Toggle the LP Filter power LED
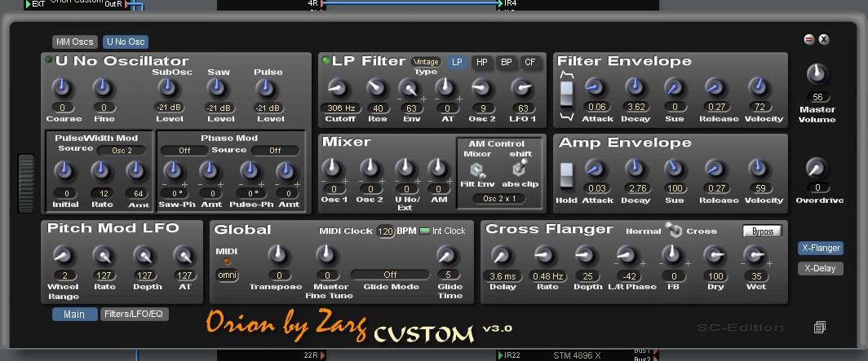Image resolution: width=868 pixels, height=361 pixels. pyautogui.click(x=326, y=61)
